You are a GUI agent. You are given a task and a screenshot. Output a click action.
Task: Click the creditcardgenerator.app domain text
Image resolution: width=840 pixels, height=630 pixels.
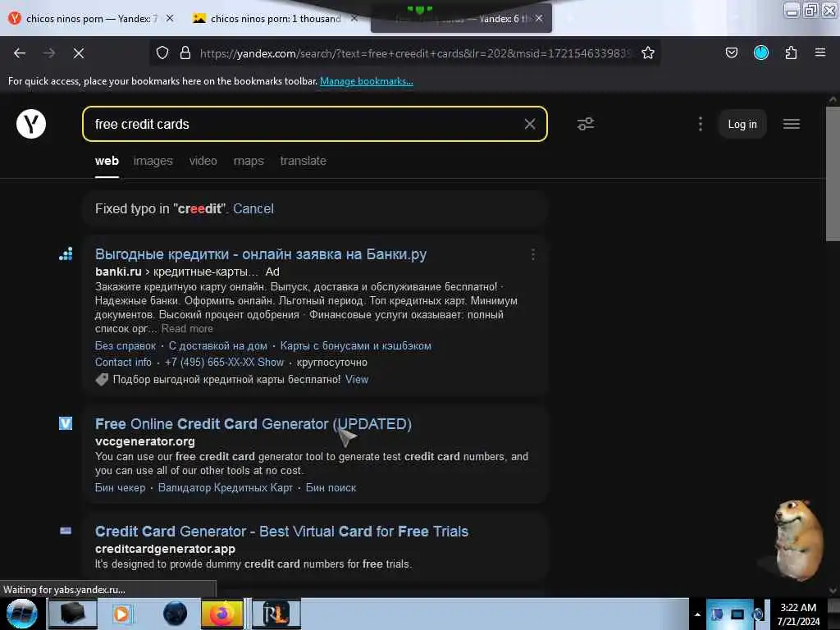click(165, 549)
